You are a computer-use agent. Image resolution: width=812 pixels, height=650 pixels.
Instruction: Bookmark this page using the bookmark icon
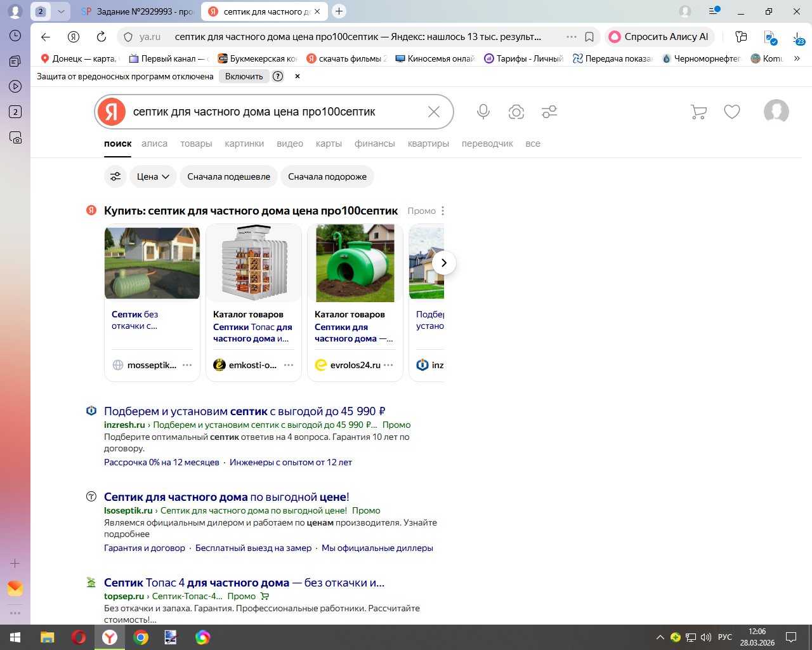[589, 37]
